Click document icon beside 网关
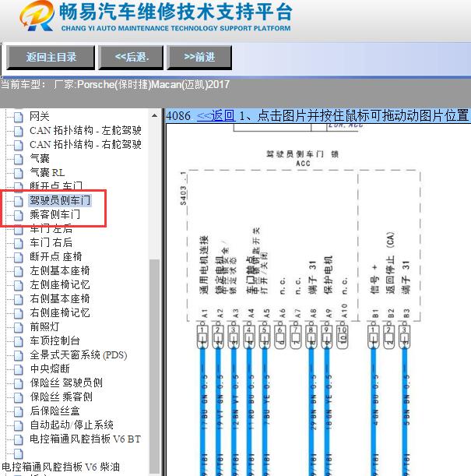 [x=19, y=117]
